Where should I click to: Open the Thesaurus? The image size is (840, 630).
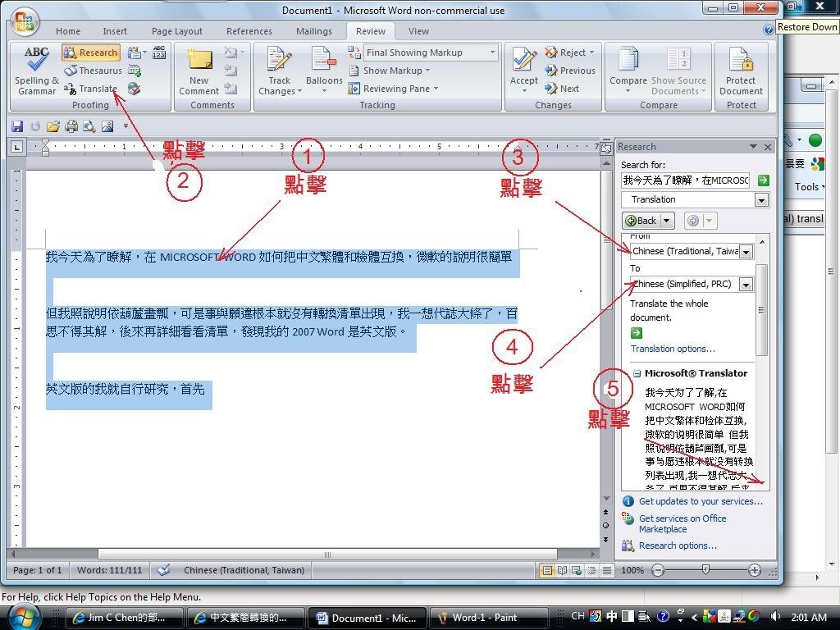(94, 71)
